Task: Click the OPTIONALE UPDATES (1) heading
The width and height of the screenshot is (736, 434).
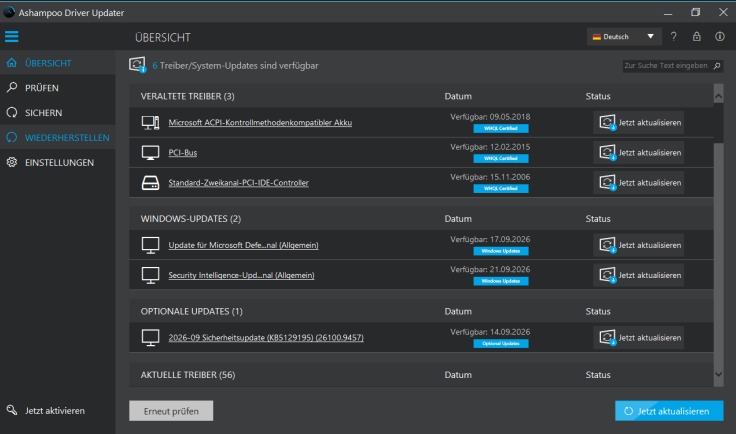Action: pyautogui.click(x=192, y=311)
